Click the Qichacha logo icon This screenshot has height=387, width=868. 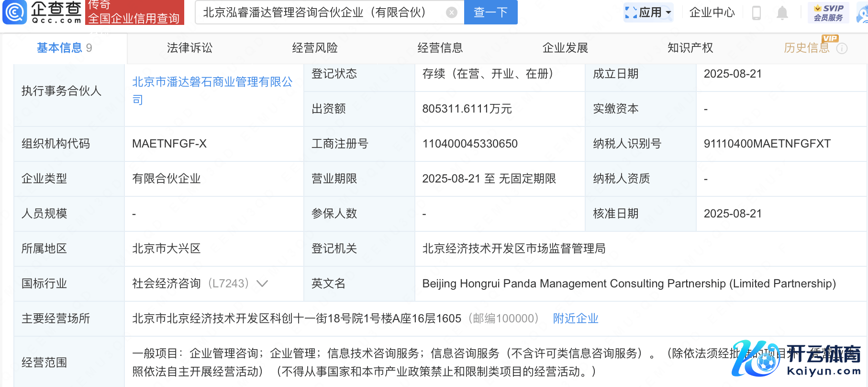15,12
